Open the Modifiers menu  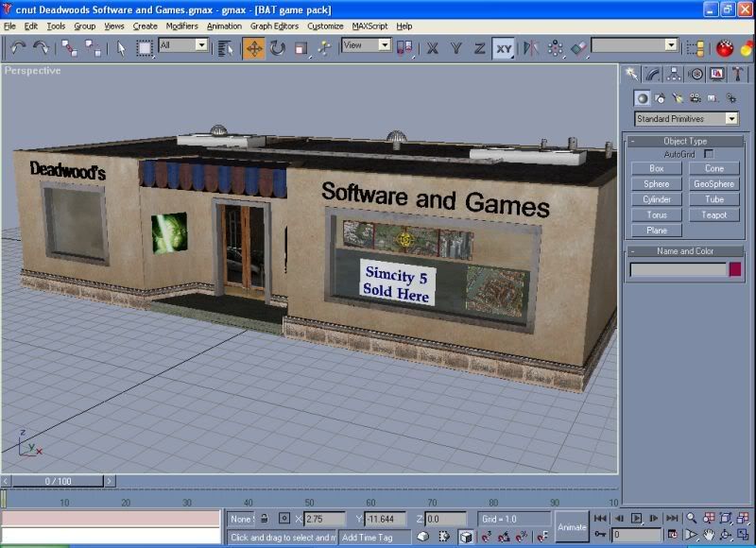181,26
